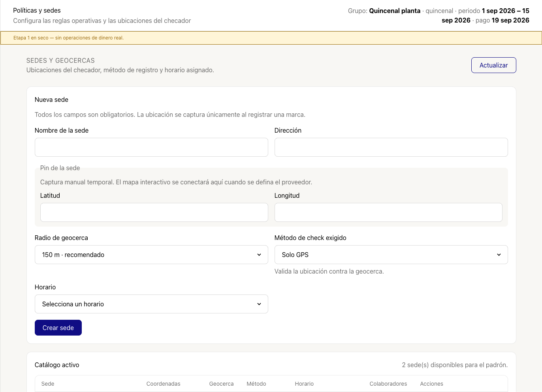Click the Nueva sede heading

[51, 99]
